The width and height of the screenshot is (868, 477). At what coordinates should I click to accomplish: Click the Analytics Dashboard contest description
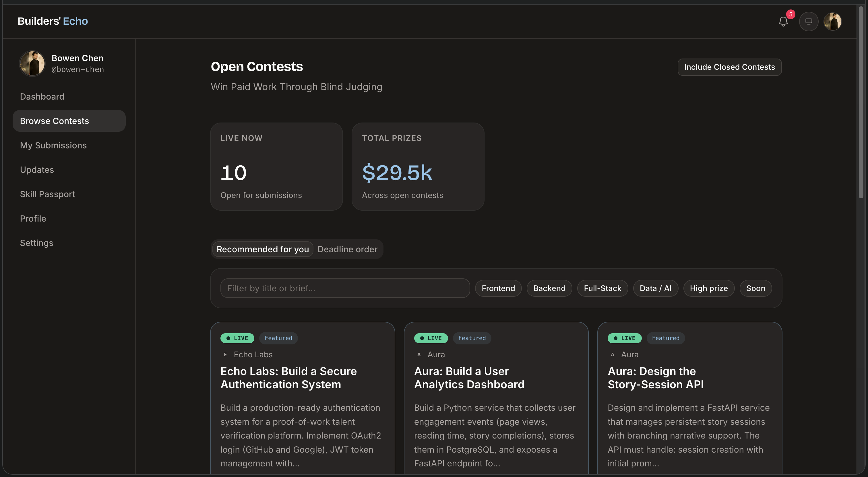495,436
